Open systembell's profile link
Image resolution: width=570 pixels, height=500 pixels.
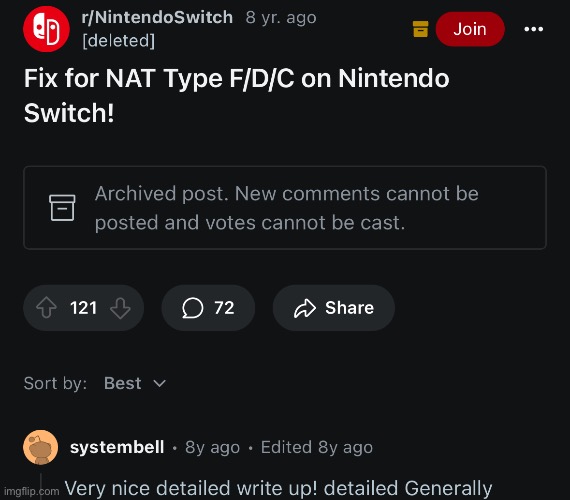117,447
